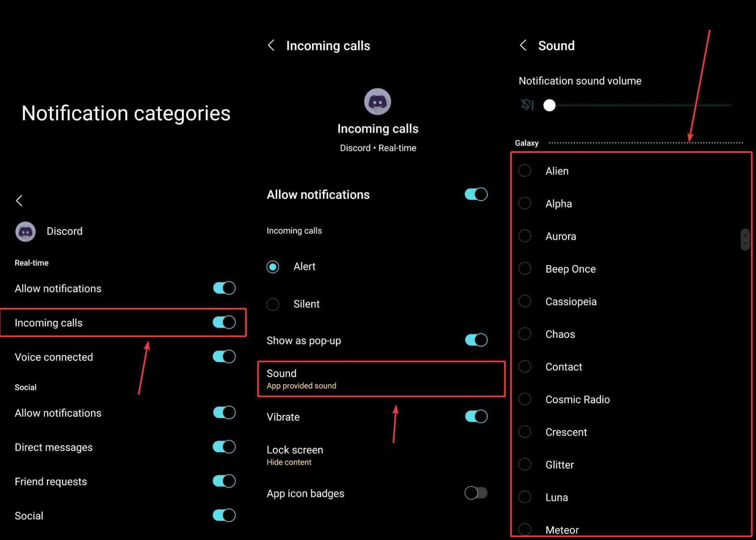Screen dimensions: 756x540
Task: Choose the Aurora notification sound
Action: coord(525,236)
